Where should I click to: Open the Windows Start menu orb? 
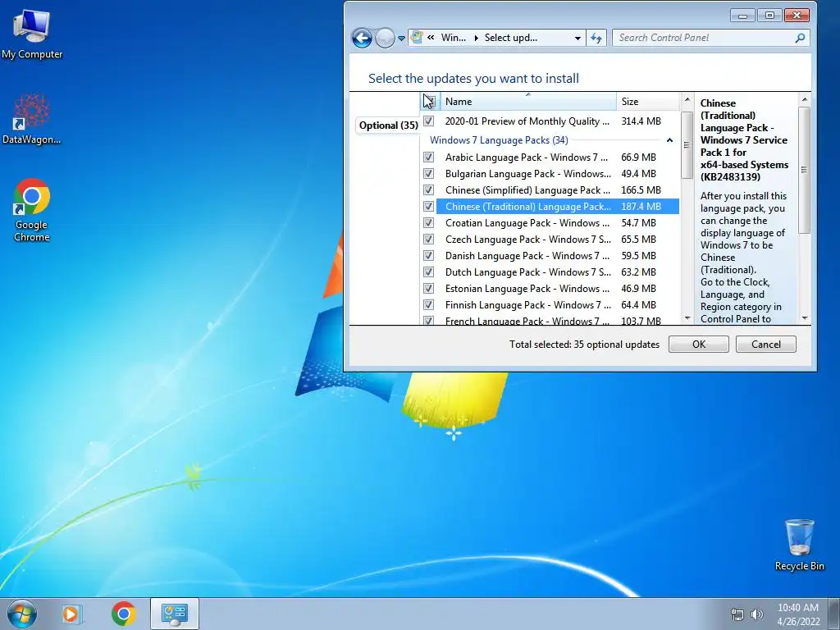click(22, 614)
